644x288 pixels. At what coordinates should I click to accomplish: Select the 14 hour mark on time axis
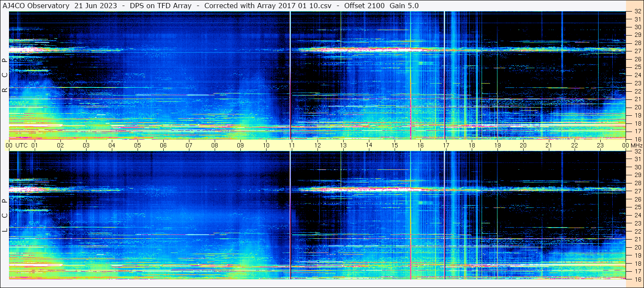coord(369,145)
